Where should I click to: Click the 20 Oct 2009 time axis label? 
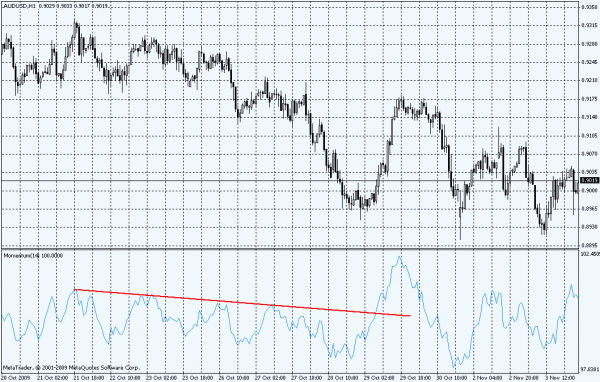pos(15,378)
